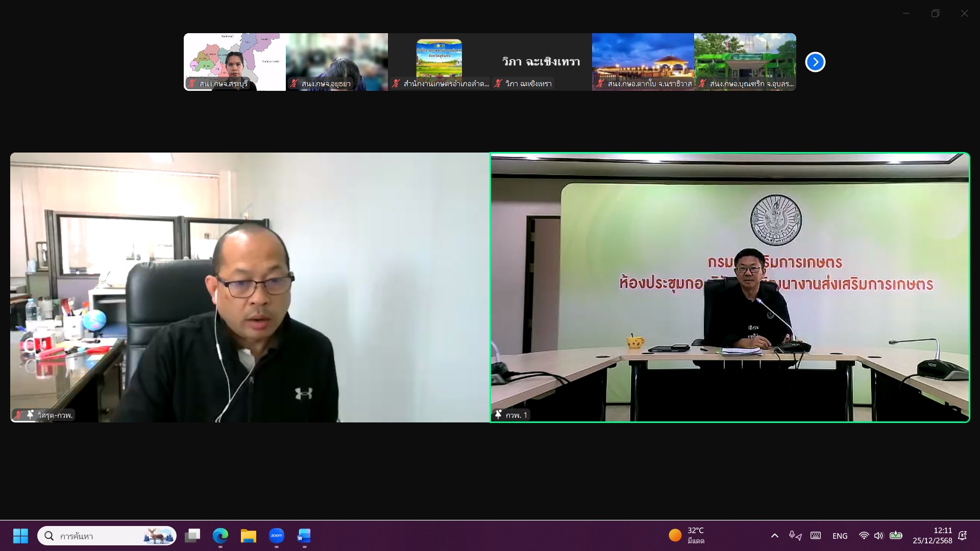
Task: Click the Wi-Fi network tray icon
Action: coord(864,536)
